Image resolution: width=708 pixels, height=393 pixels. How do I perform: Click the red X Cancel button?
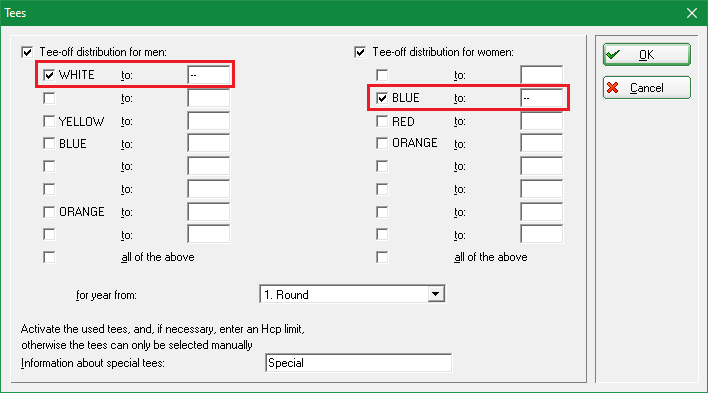coord(647,88)
